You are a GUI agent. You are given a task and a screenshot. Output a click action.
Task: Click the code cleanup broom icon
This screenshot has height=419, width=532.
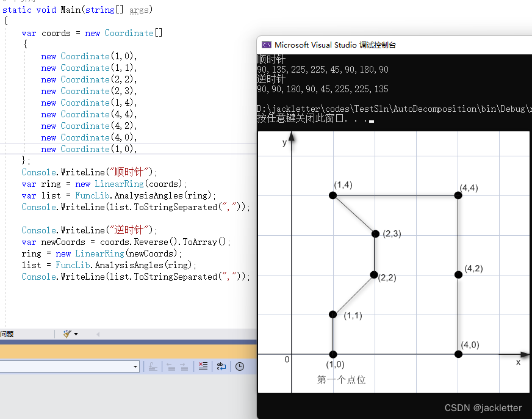point(67,334)
